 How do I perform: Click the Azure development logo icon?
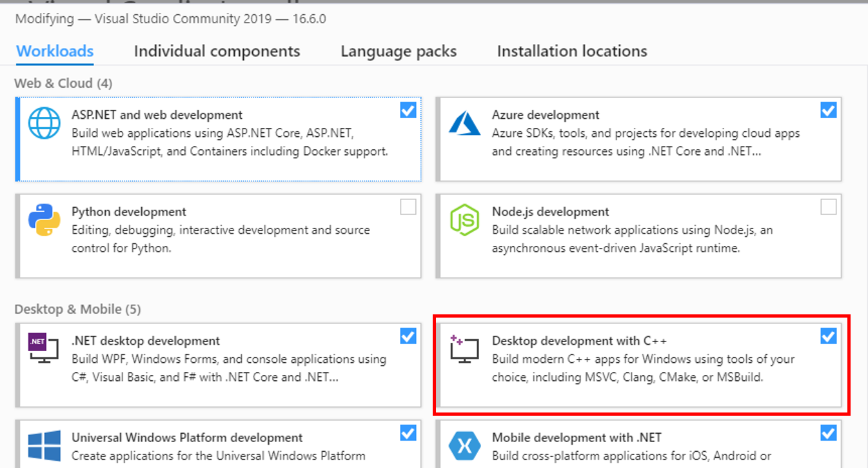click(x=465, y=124)
